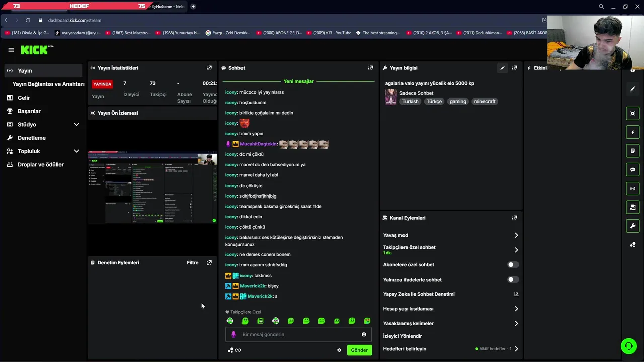Jump to Yeni mesajlar in chat
Screen dimensions: 644x362
point(298,81)
